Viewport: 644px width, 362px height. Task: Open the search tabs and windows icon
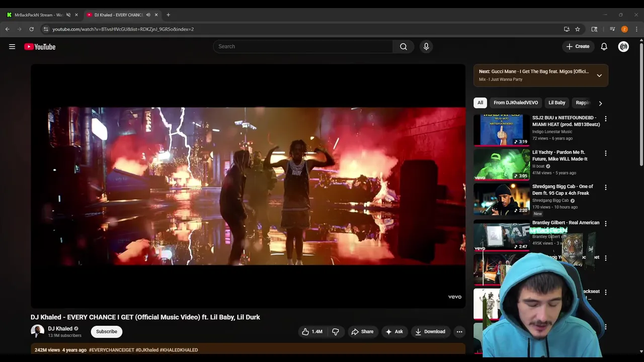[594, 29]
